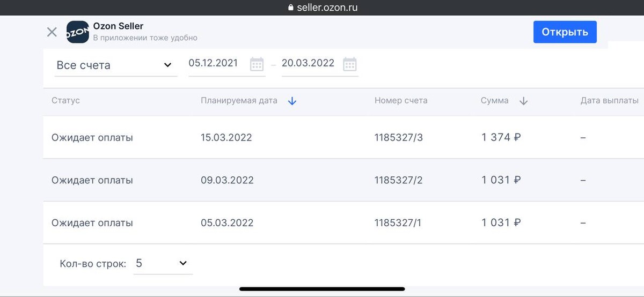
Task: Click the Дата выплаты column header
Action: pos(609,101)
